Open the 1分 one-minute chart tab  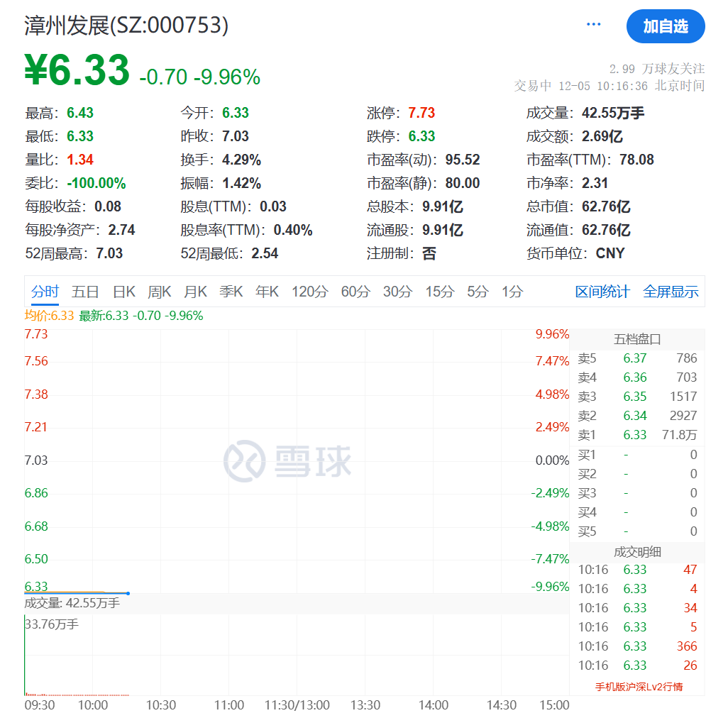pyautogui.click(x=512, y=292)
